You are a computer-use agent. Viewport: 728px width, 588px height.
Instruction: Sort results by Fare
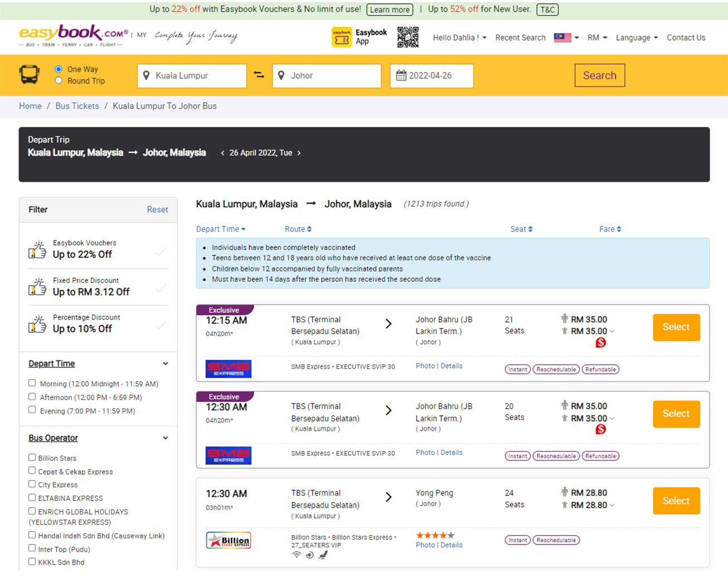coord(610,229)
